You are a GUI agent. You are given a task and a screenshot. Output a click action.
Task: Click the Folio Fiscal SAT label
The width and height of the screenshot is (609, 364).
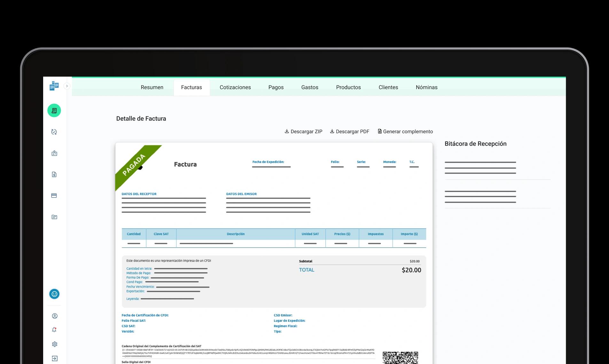[134, 321]
